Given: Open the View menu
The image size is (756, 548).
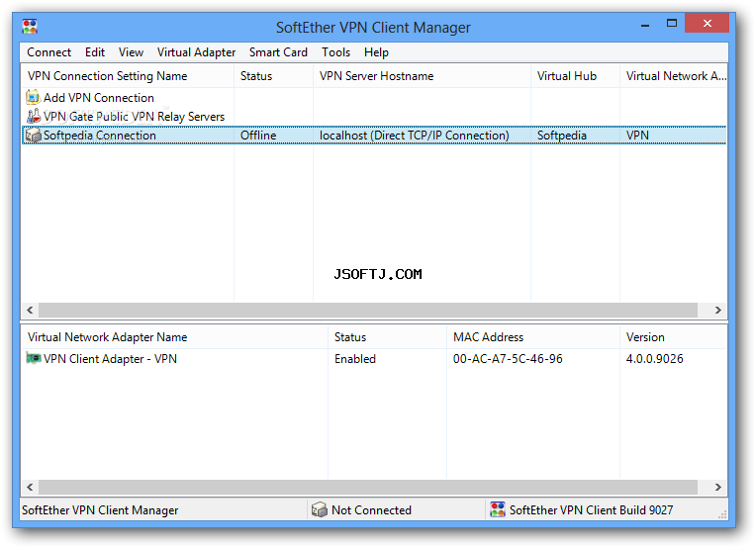Looking at the screenshot, I should pyautogui.click(x=131, y=52).
